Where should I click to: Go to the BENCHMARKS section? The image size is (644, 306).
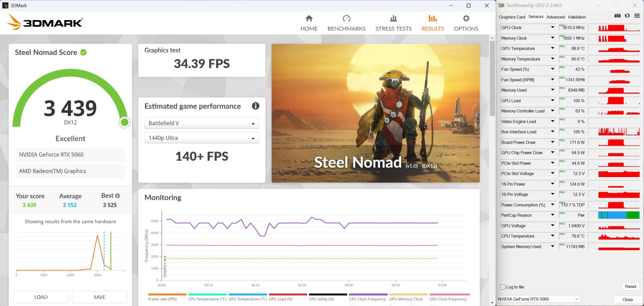click(346, 23)
